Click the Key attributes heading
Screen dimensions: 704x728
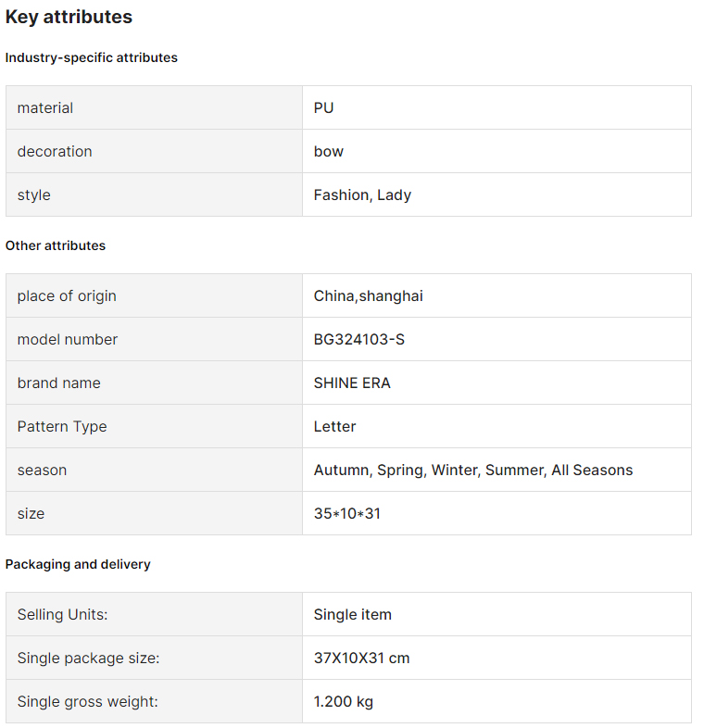pos(69,17)
